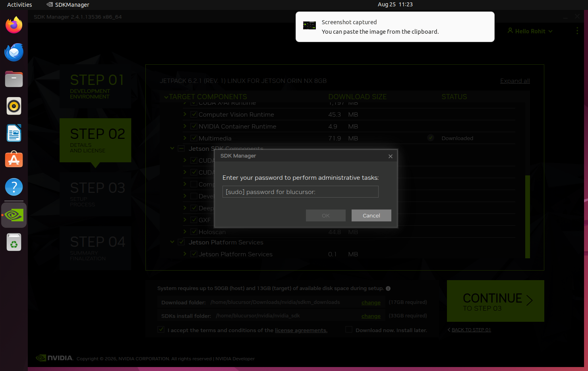Image resolution: width=588 pixels, height=371 pixels.
Task: Open the Hello Rohit account dropdown
Action: click(x=530, y=31)
